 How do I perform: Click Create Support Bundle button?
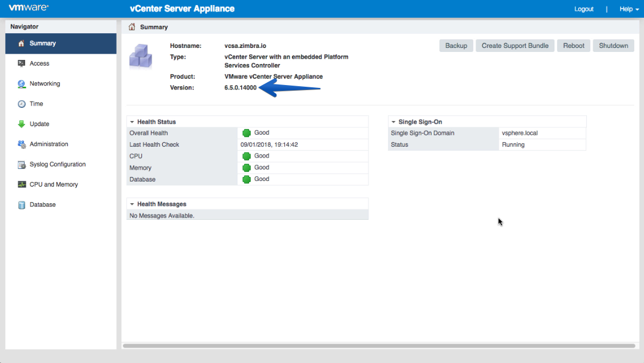tap(515, 46)
